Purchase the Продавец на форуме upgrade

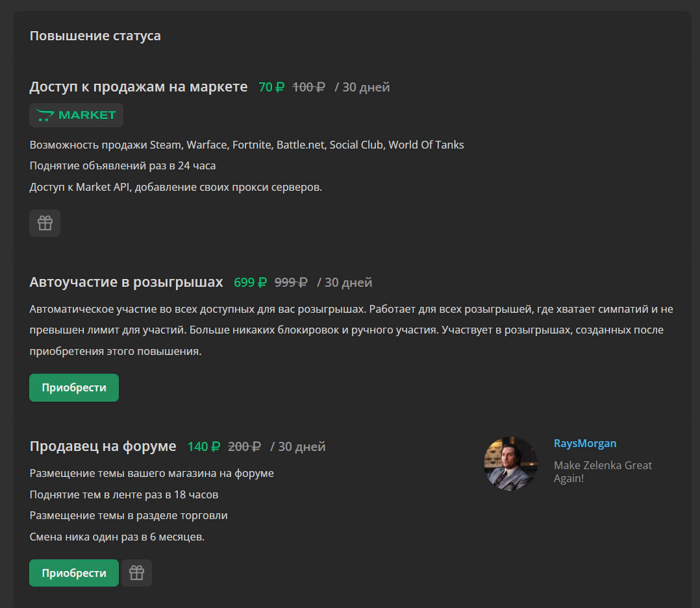point(74,573)
